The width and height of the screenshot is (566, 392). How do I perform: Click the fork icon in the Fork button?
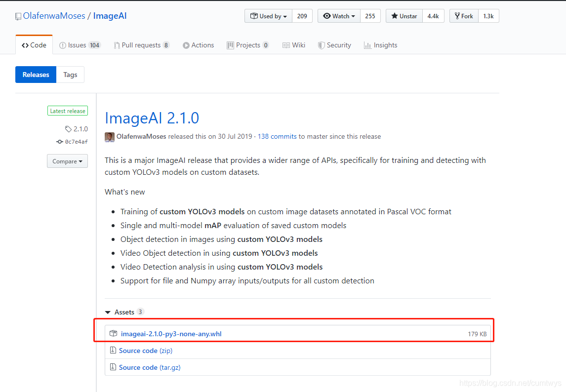coord(457,16)
